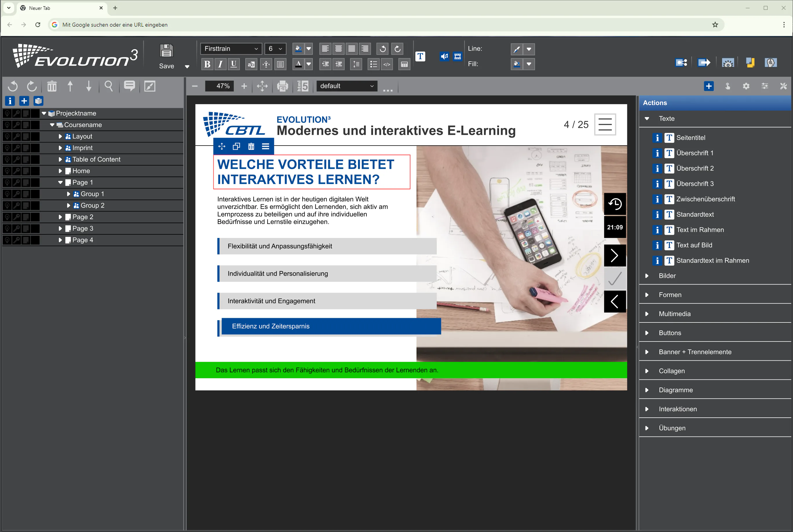
Task: Click the wrench and screwdriver tools icon
Action: pos(783,86)
